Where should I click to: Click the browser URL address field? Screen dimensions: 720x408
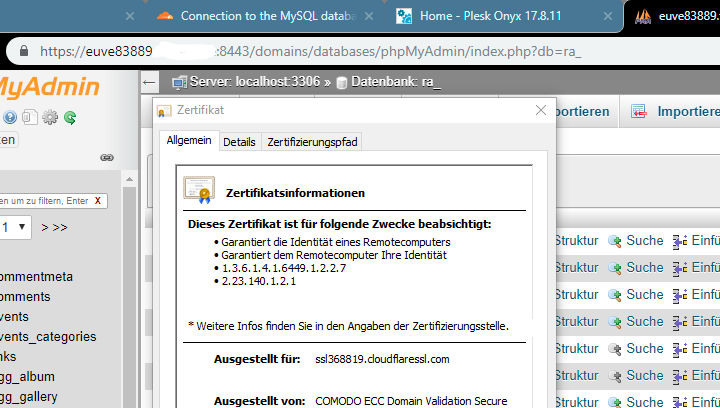pos(310,51)
